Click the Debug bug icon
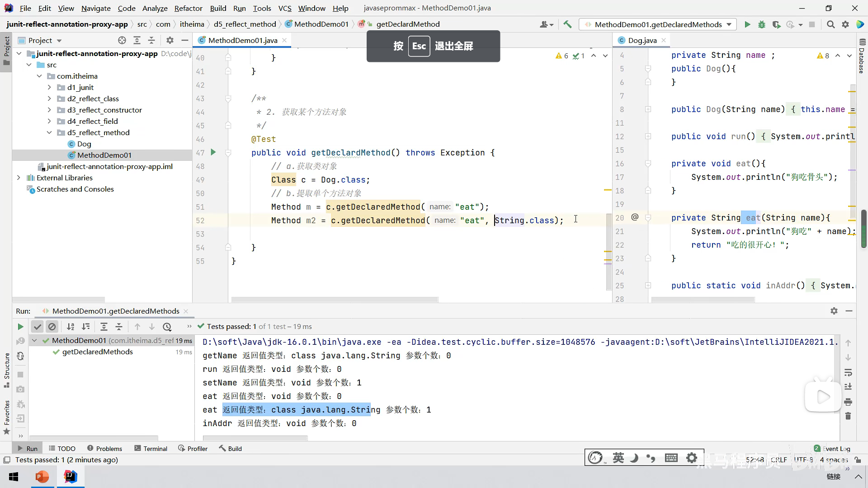Image resolution: width=868 pixels, height=488 pixels. pos(762,24)
